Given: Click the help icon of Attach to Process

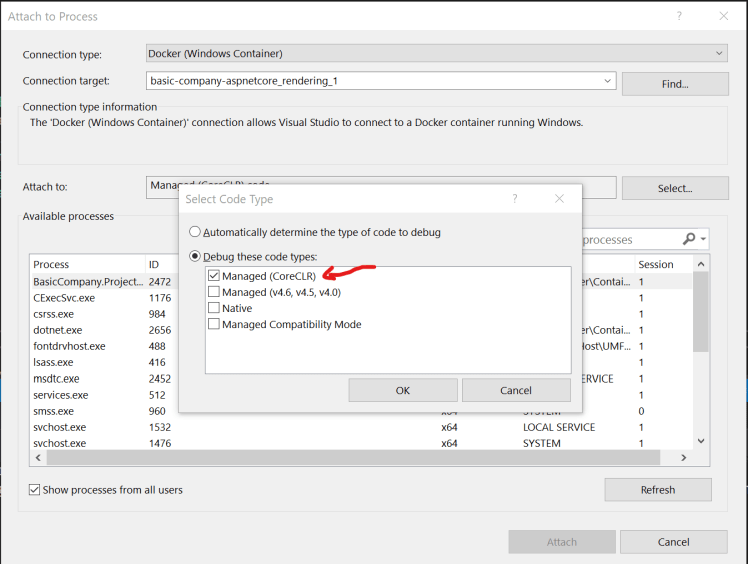Looking at the screenshot, I should pyautogui.click(x=679, y=17).
